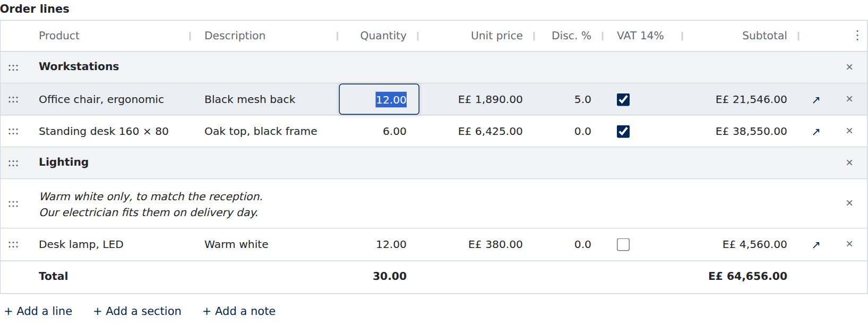Tick VAT 14% for Desk lamp, LED
This screenshot has height=325, width=868.
[623, 244]
